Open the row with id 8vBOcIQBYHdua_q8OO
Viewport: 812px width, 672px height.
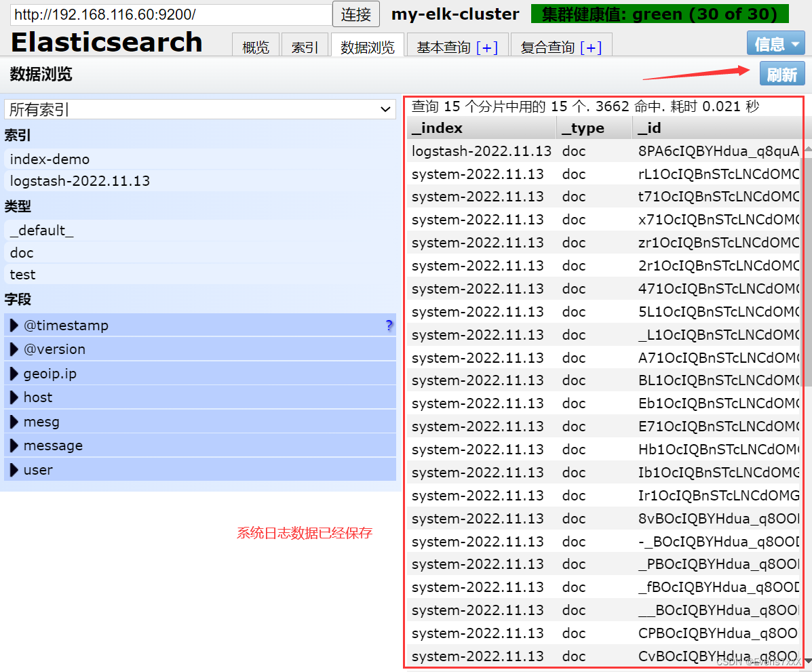pos(603,518)
